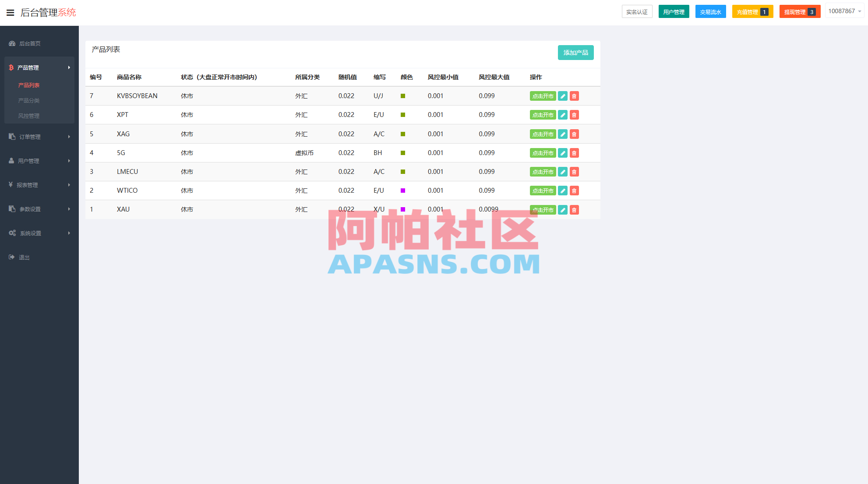Click 点击开市 for the XPT product
Viewport: 868px width, 484px height.
click(543, 115)
